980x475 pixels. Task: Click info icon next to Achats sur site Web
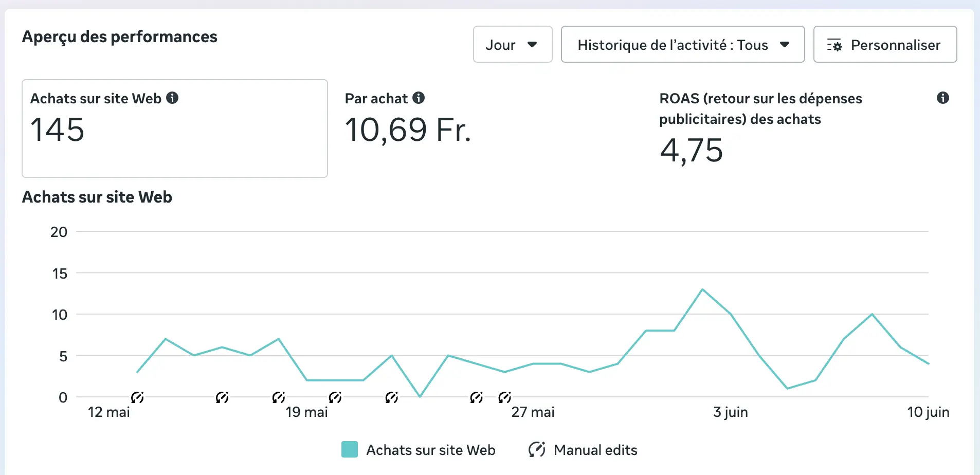point(172,98)
